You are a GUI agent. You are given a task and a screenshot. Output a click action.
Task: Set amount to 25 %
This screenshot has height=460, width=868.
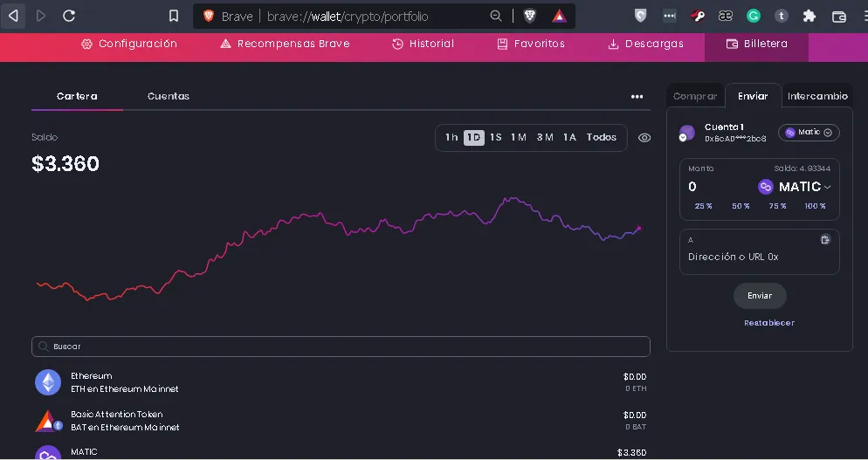point(703,206)
